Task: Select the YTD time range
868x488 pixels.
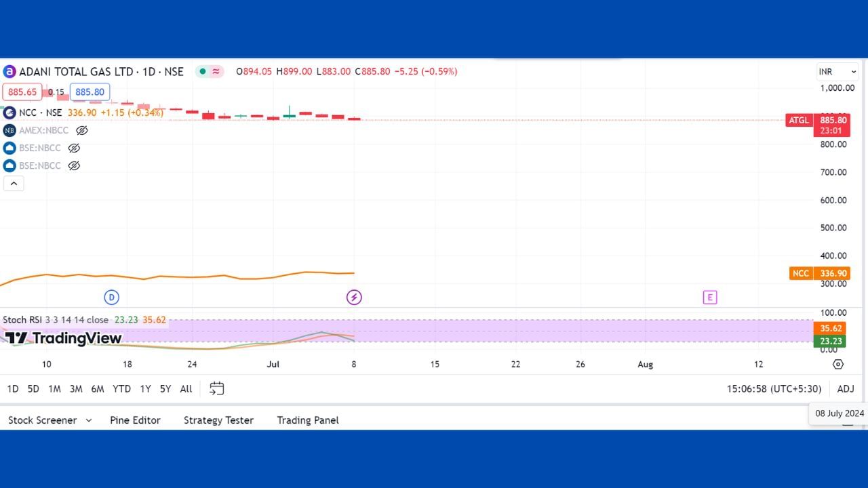Action: click(x=122, y=388)
